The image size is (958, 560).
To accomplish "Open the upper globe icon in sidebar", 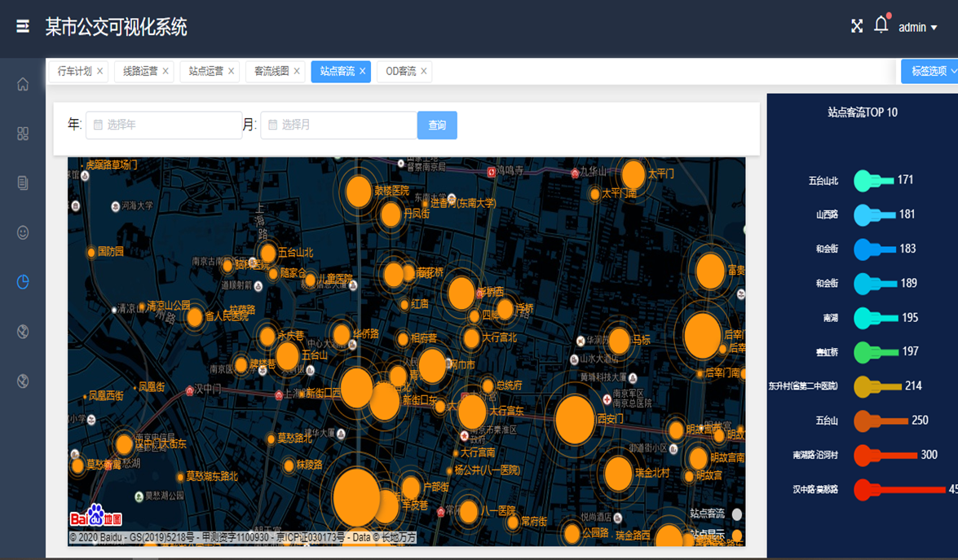I will click(x=23, y=332).
